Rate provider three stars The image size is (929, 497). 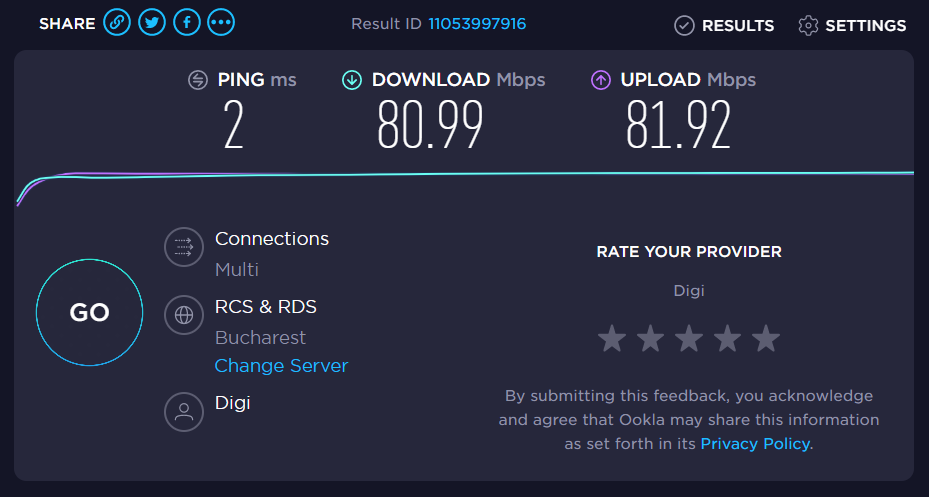click(x=689, y=339)
